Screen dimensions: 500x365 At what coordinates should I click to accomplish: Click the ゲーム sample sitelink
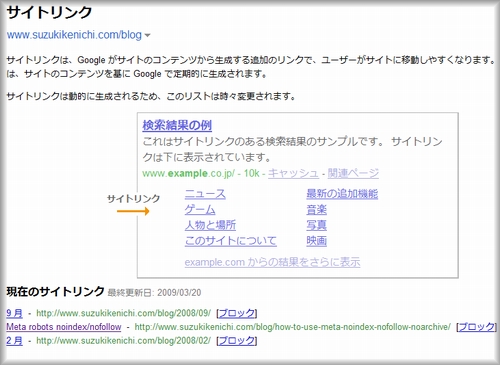(200, 210)
